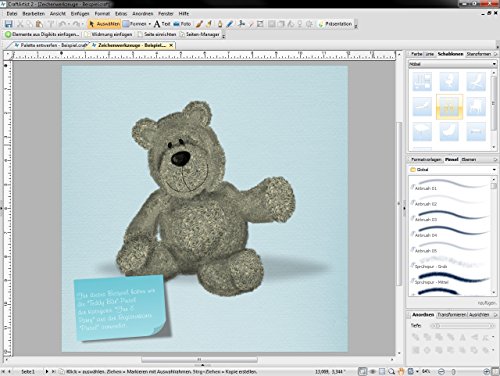Pick the paintbrush tool icon

tap(199, 24)
